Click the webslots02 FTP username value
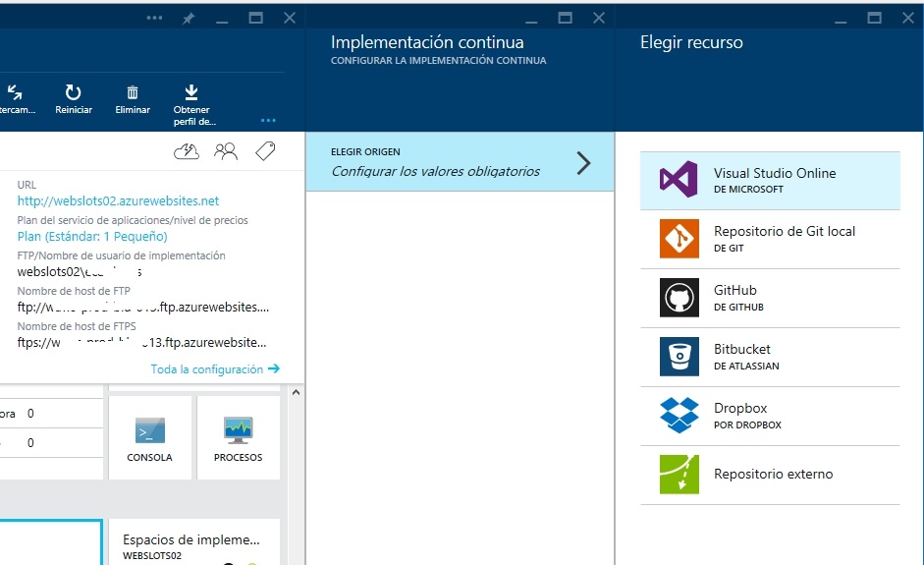924x565 pixels. tap(80, 272)
